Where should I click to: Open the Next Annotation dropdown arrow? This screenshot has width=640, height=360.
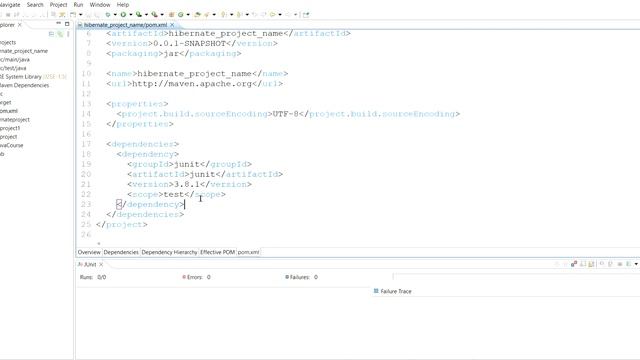pos(231,14)
